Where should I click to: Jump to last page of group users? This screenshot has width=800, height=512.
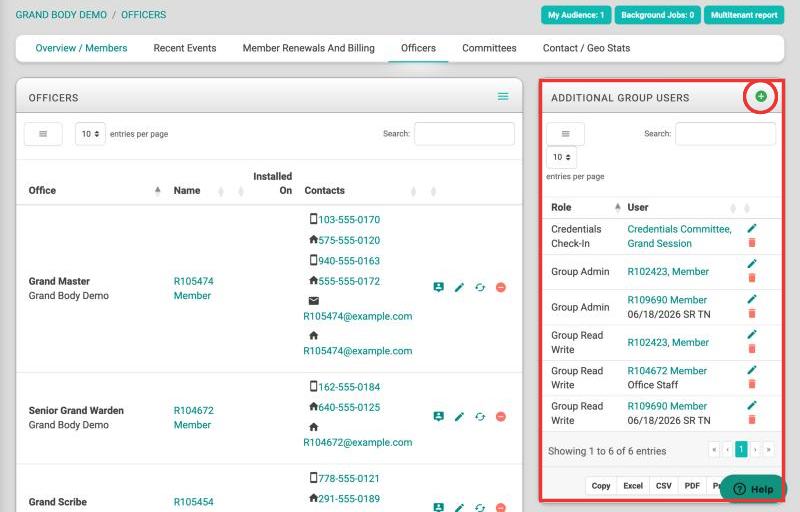pyautogui.click(x=768, y=449)
